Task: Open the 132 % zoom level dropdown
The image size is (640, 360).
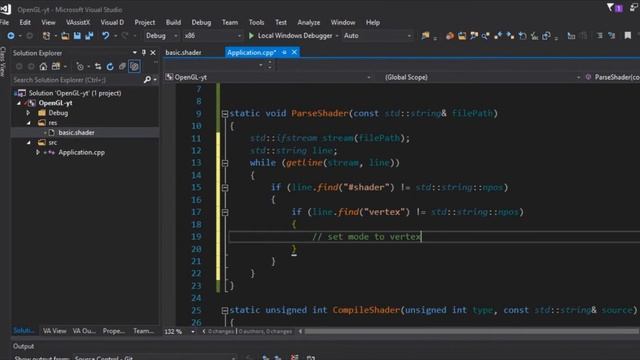Action: coord(193,332)
